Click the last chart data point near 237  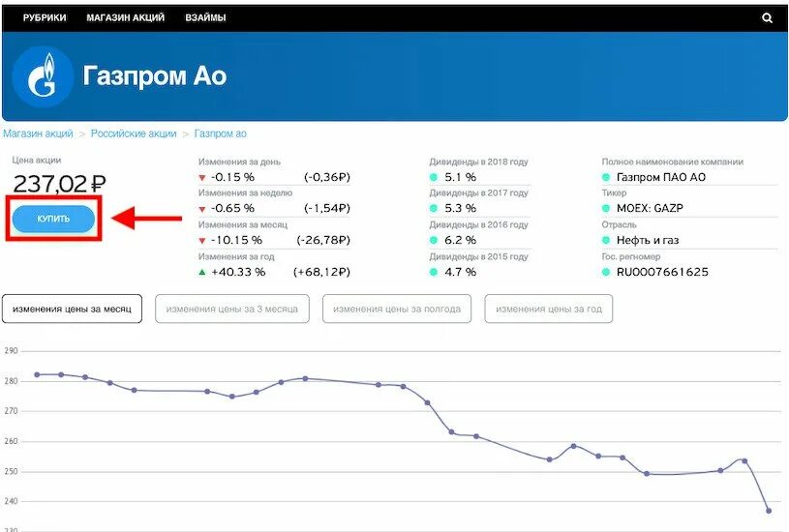769,511
